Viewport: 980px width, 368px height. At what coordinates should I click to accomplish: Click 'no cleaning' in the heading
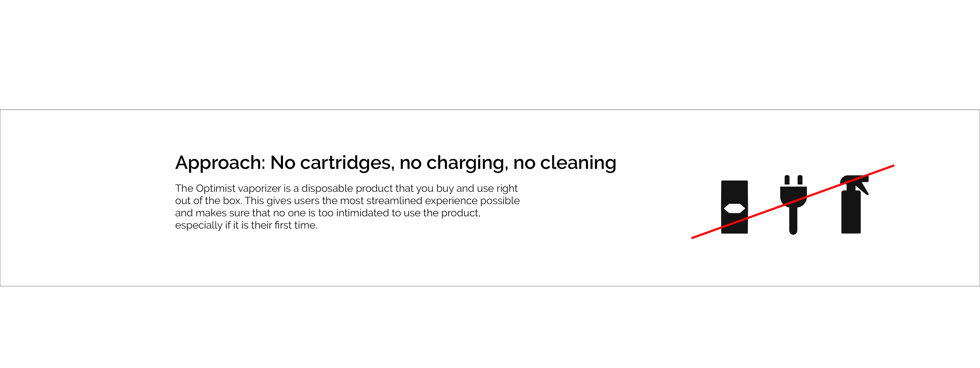pos(565,163)
